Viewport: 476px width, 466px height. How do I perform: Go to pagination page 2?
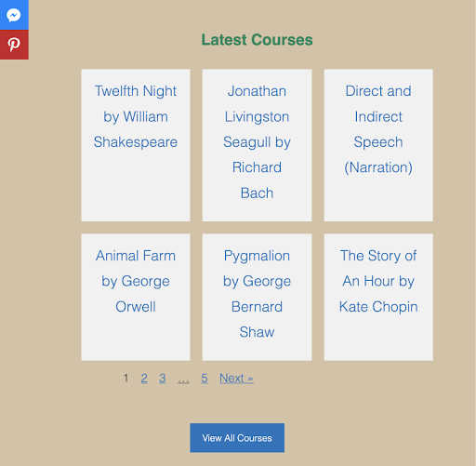coord(144,379)
